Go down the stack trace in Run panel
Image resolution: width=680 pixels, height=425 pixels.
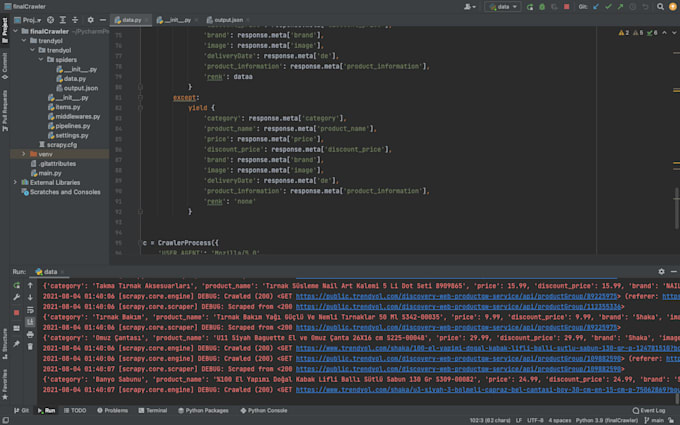(x=30, y=298)
